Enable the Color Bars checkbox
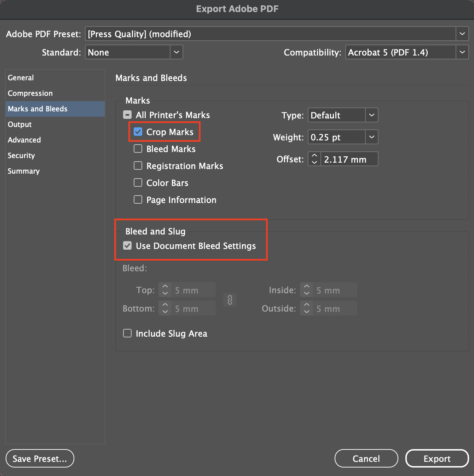474x476 pixels. (x=138, y=183)
